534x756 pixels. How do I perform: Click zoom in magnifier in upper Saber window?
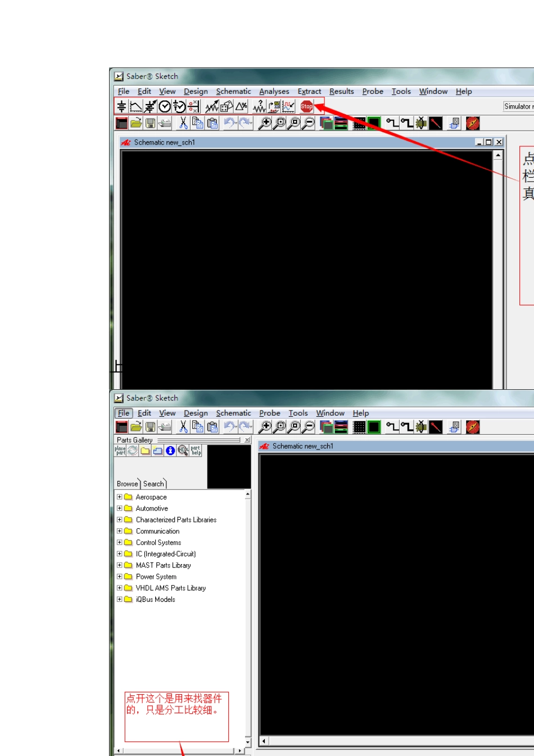[265, 123]
